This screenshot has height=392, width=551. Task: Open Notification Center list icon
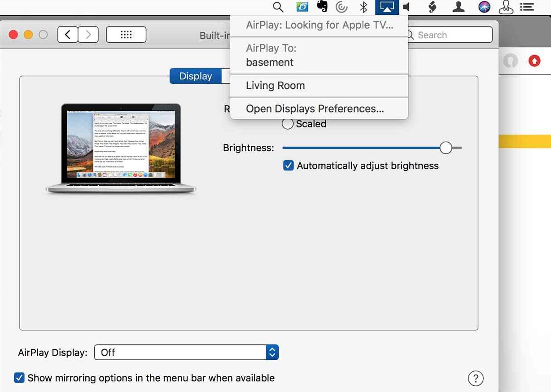coord(527,7)
